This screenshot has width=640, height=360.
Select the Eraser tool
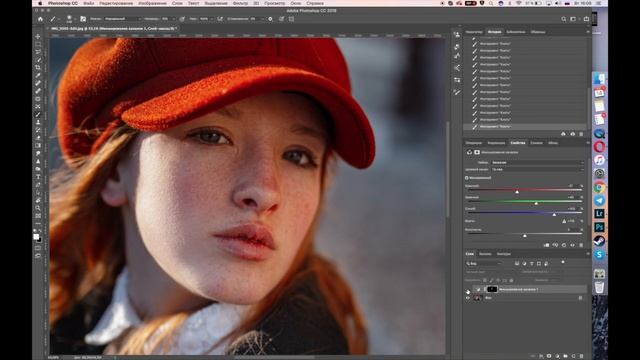(x=38, y=138)
